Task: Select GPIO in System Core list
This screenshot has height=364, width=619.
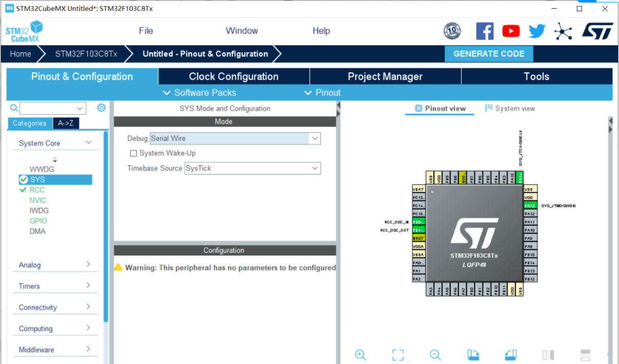Action: (x=38, y=221)
